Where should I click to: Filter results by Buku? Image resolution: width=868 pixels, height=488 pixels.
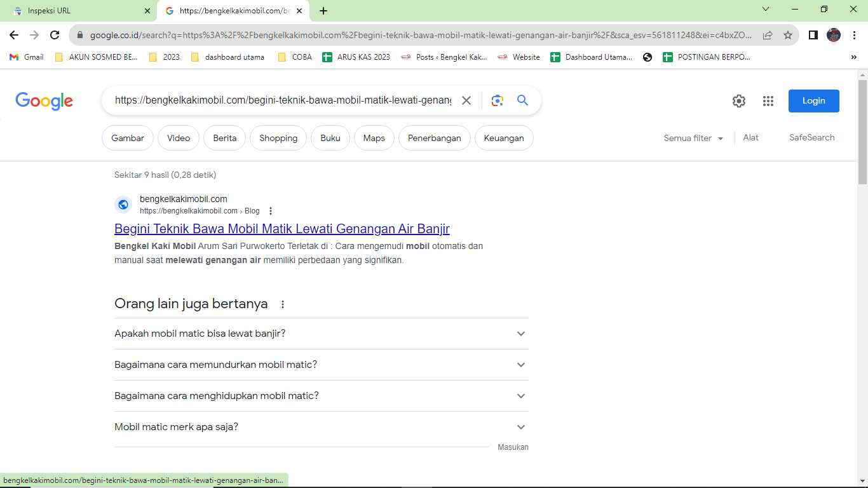[330, 138]
